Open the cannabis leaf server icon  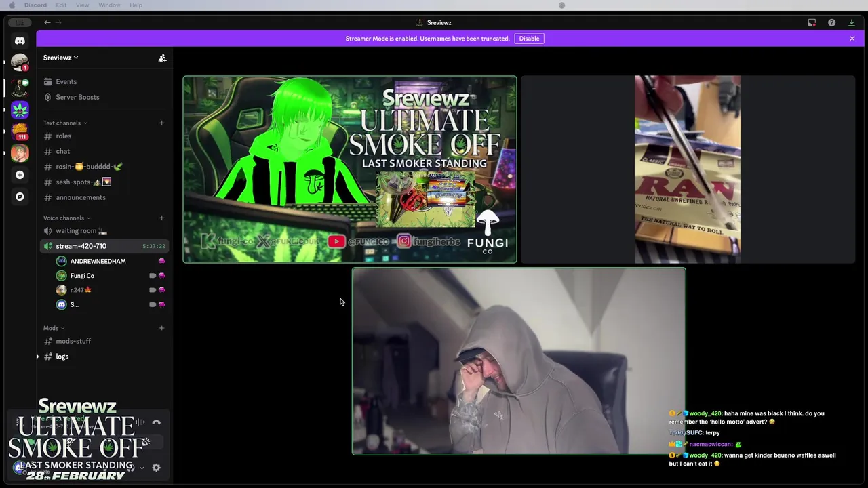pos(20,109)
